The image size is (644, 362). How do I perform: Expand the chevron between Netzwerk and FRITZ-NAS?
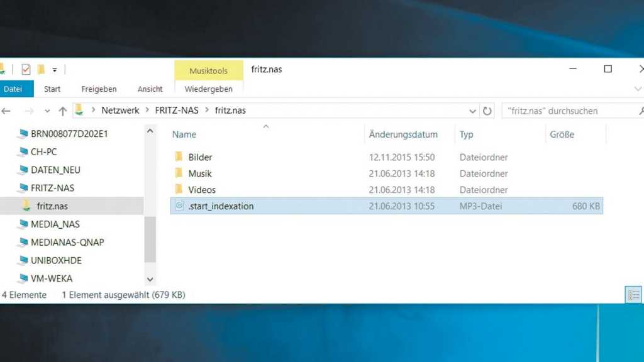tap(147, 111)
